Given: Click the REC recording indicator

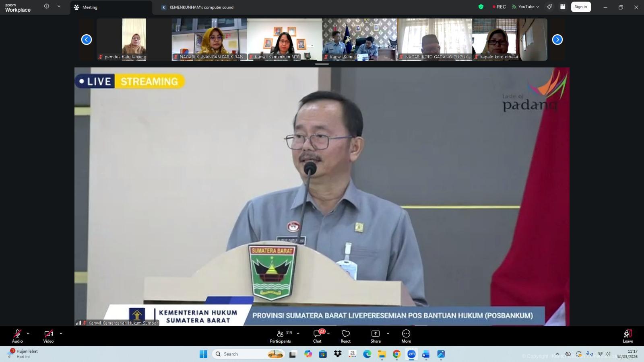Looking at the screenshot, I should (x=499, y=7).
